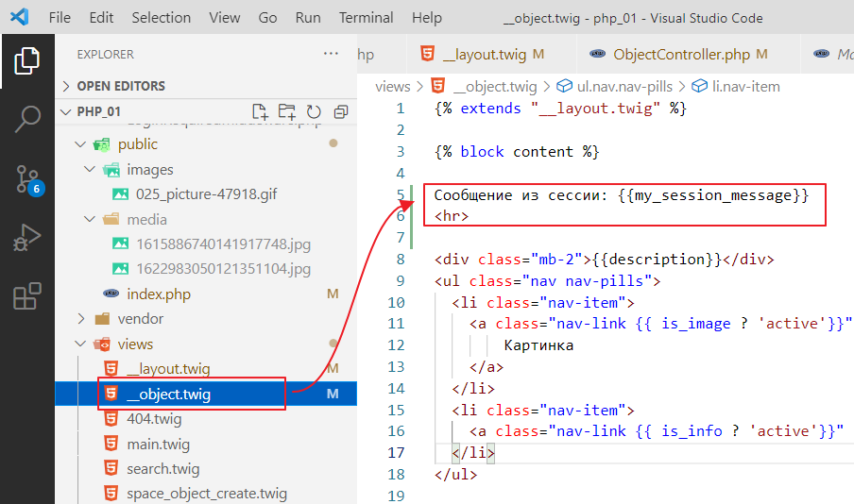Click the New Folder icon in Explorer
This screenshot has height=504, width=854.
(x=287, y=111)
